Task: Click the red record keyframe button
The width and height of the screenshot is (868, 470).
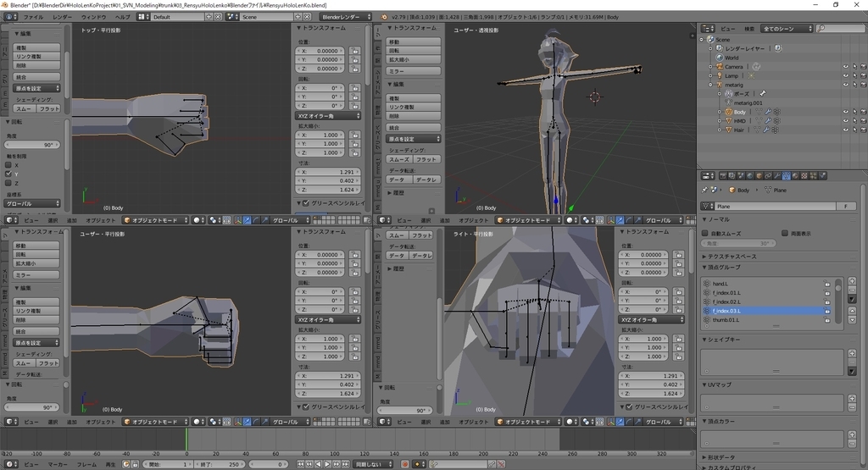Action: [404, 464]
